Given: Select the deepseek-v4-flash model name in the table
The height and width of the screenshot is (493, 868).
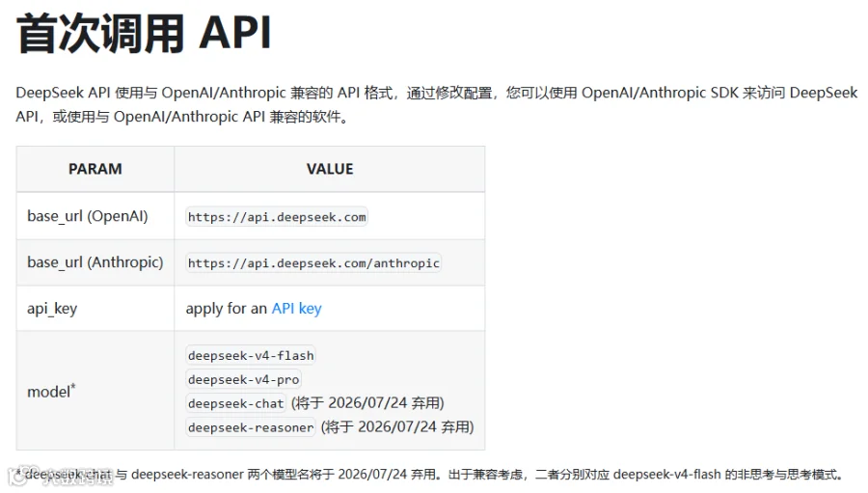Looking at the screenshot, I should (x=251, y=356).
